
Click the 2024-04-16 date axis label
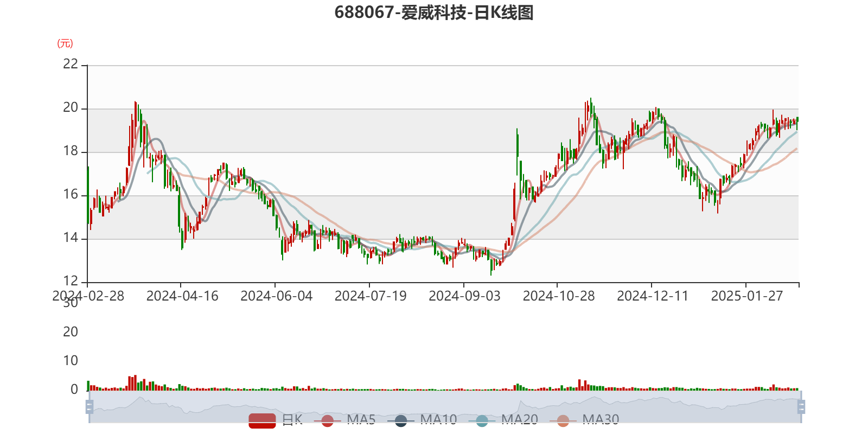point(182,296)
